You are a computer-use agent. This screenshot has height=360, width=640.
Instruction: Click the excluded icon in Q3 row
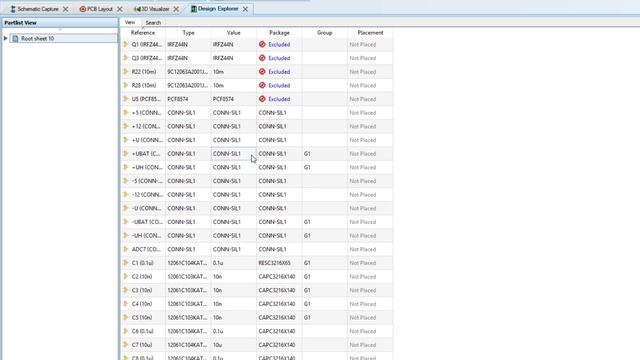(262, 58)
